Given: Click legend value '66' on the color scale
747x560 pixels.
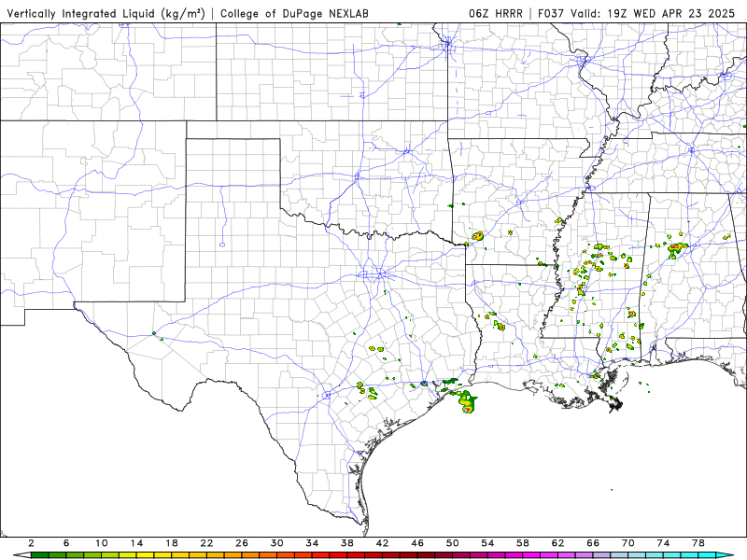Looking at the screenshot, I should click(594, 543).
